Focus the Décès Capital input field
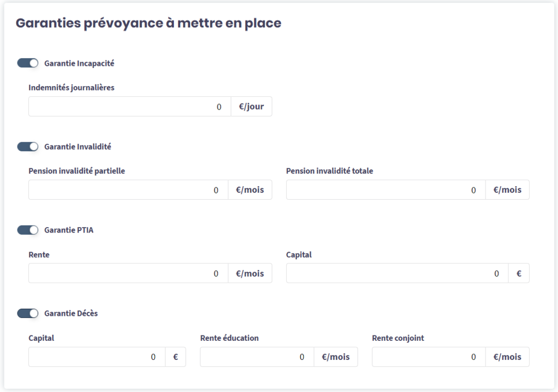The image size is (558, 392). (x=96, y=357)
